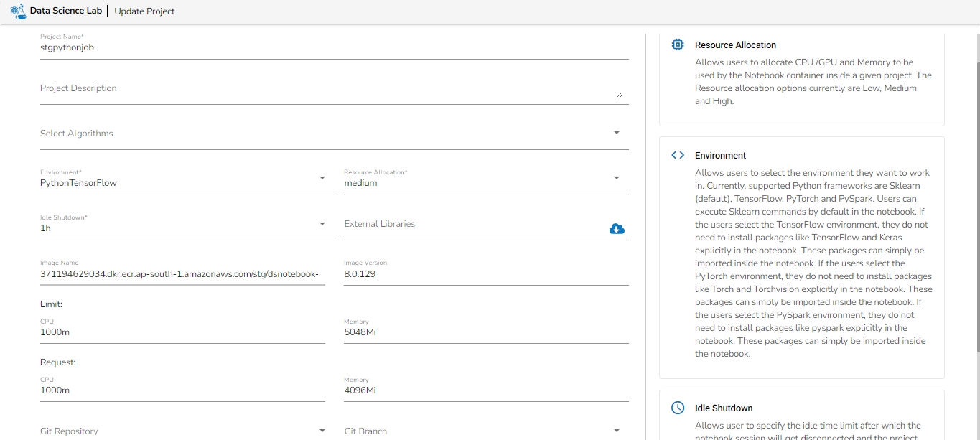
Task: Click the Data Science Lab logo icon
Action: tap(18, 11)
